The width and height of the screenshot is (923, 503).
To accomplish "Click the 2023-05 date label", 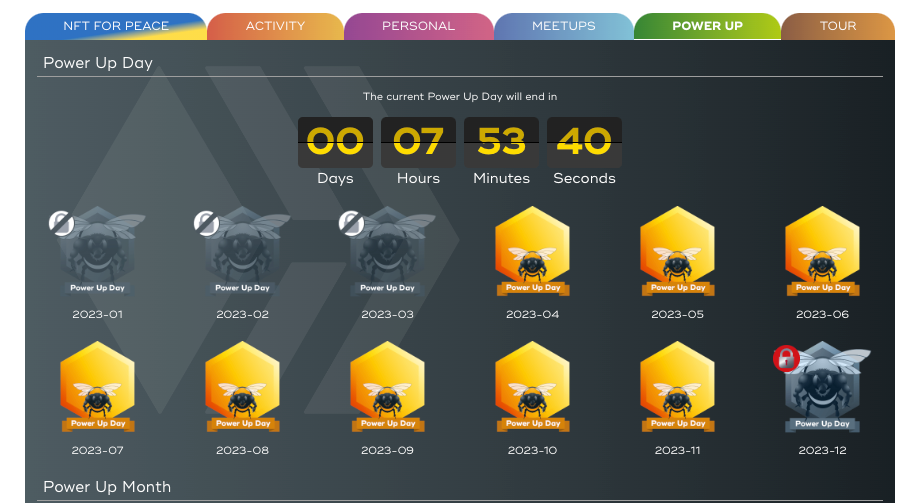I will (x=678, y=315).
